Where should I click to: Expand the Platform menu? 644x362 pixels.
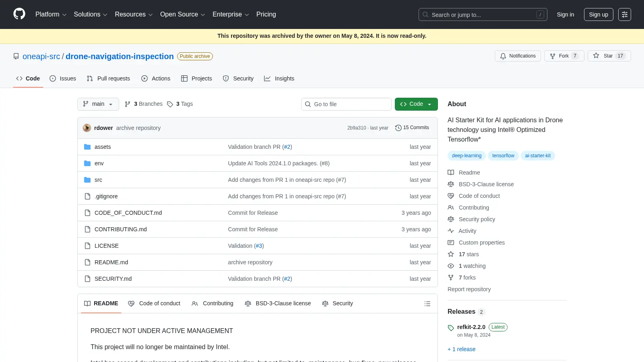(x=51, y=14)
